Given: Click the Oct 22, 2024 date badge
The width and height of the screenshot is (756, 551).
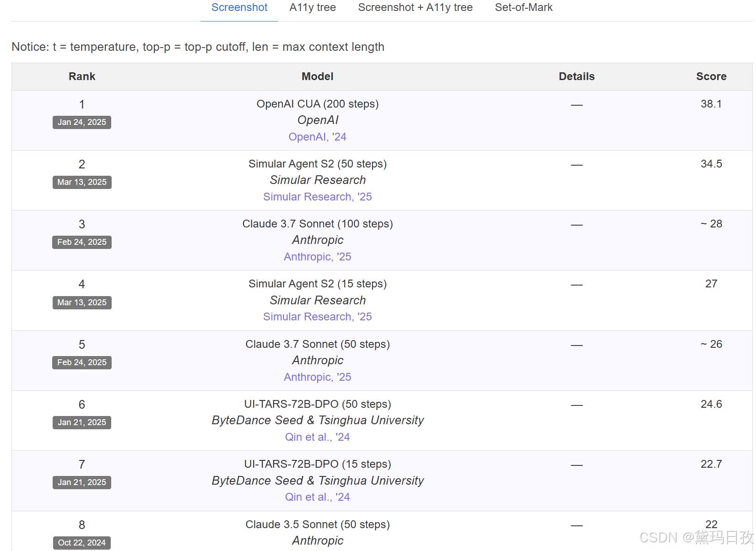Looking at the screenshot, I should [82, 543].
